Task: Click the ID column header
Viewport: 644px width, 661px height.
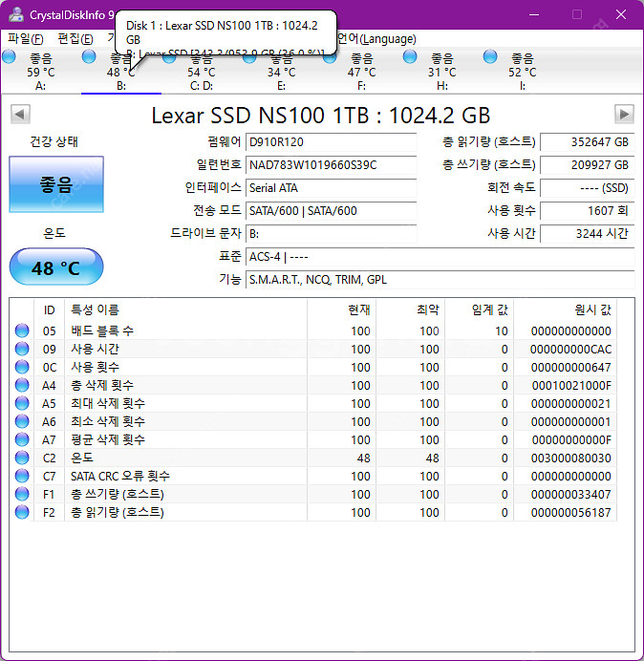Action: [50, 309]
